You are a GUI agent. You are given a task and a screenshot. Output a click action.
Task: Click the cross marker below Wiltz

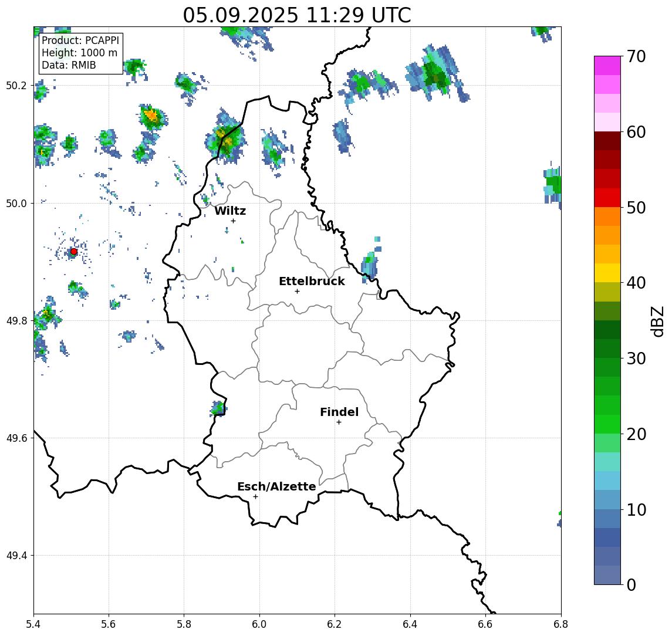click(233, 221)
